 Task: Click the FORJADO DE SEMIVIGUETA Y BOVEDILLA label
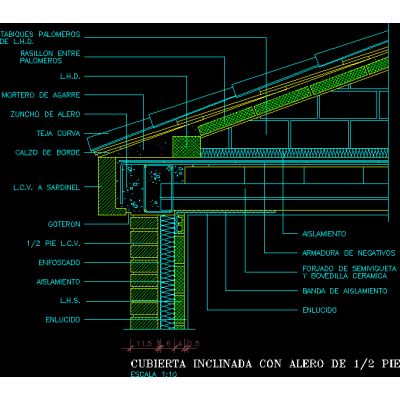pyautogui.click(x=350, y=272)
